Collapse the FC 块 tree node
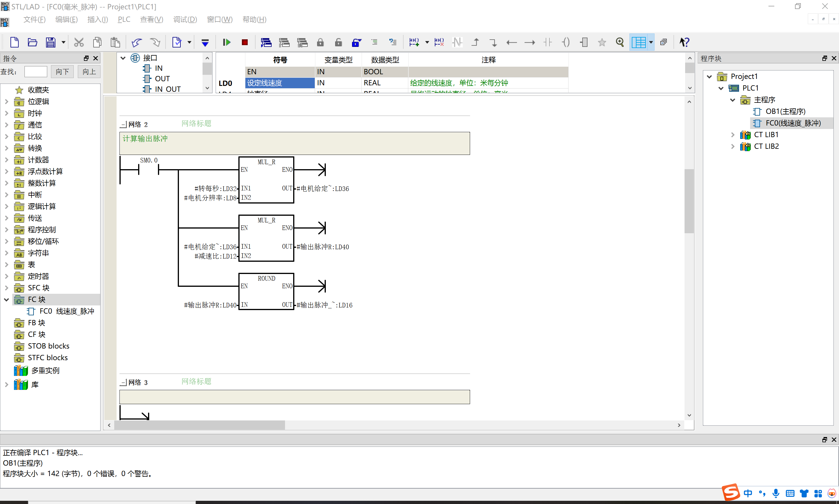Screen dimensions: 839x504 pyautogui.click(x=6, y=300)
